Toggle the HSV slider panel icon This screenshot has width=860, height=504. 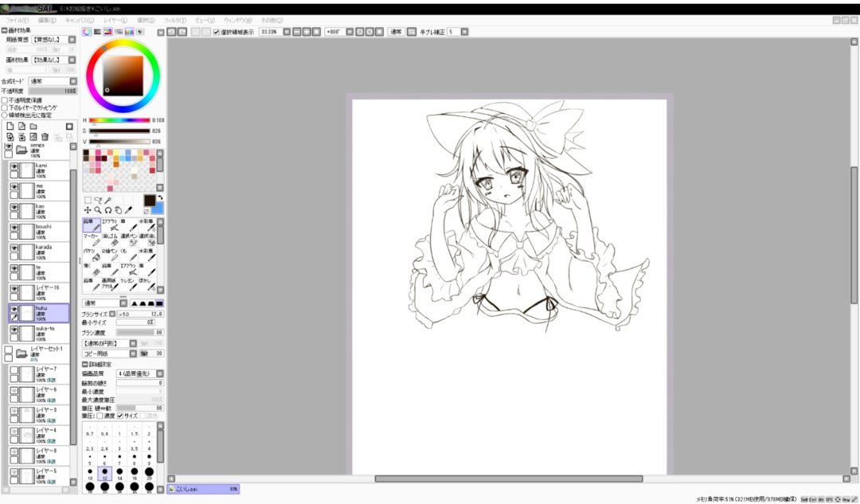click(x=108, y=32)
